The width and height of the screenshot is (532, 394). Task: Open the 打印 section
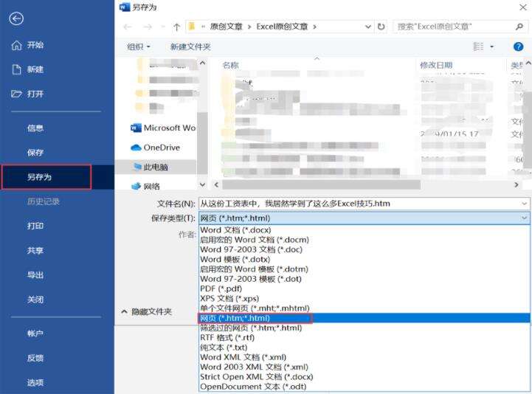pyautogui.click(x=35, y=226)
